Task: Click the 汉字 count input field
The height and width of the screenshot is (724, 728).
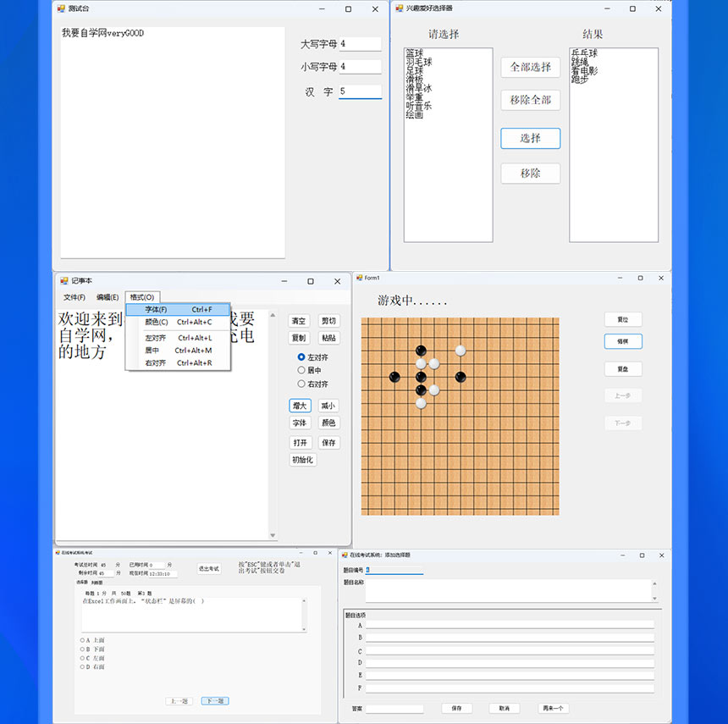Action: [x=360, y=91]
